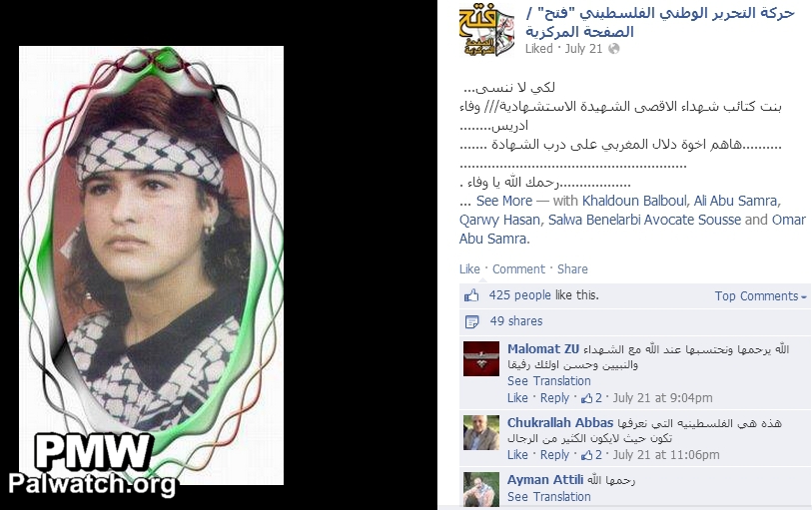Open the Top Comments sort dropdown
This screenshot has height=510, width=812.
tap(761, 296)
